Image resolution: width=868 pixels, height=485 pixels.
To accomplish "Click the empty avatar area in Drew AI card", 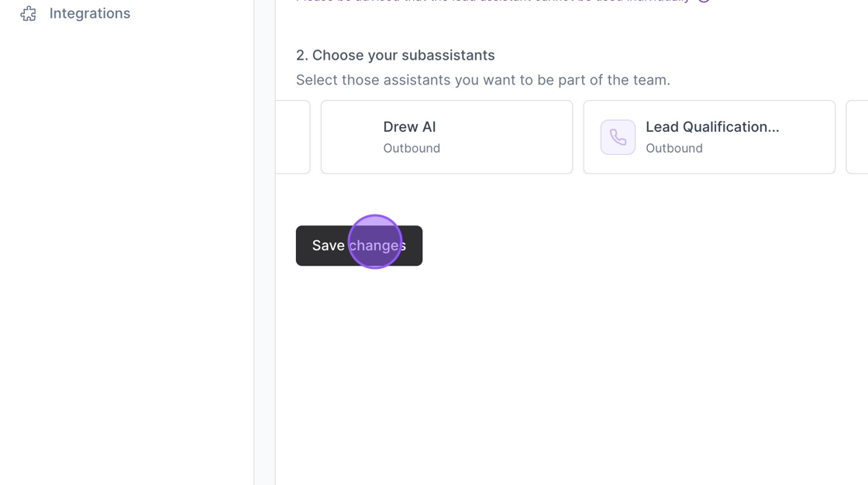I will click(x=356, y=137).
